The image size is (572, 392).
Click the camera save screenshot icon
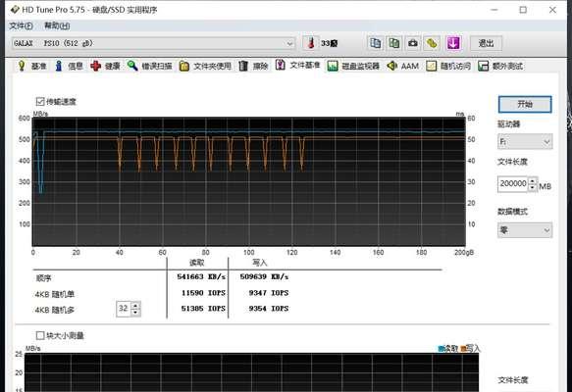[413, 43]
